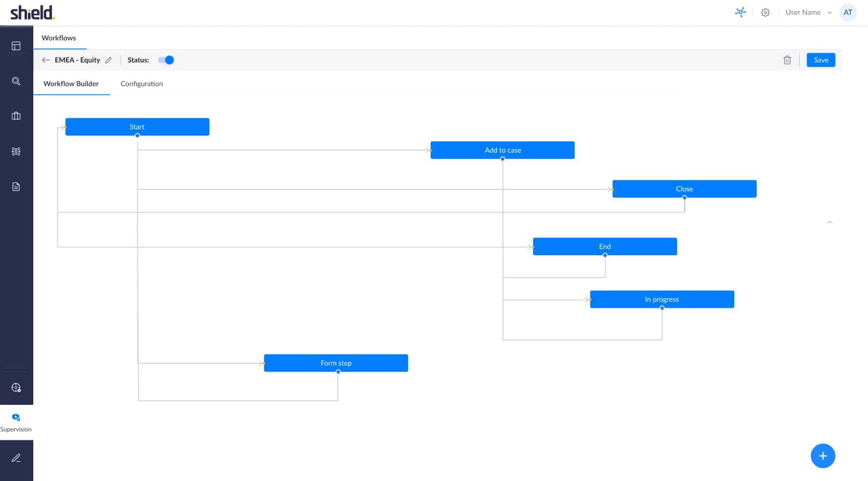Screen dimensions: 868x481
Task: Click the document report icon in sidebar
Action: 16,187
